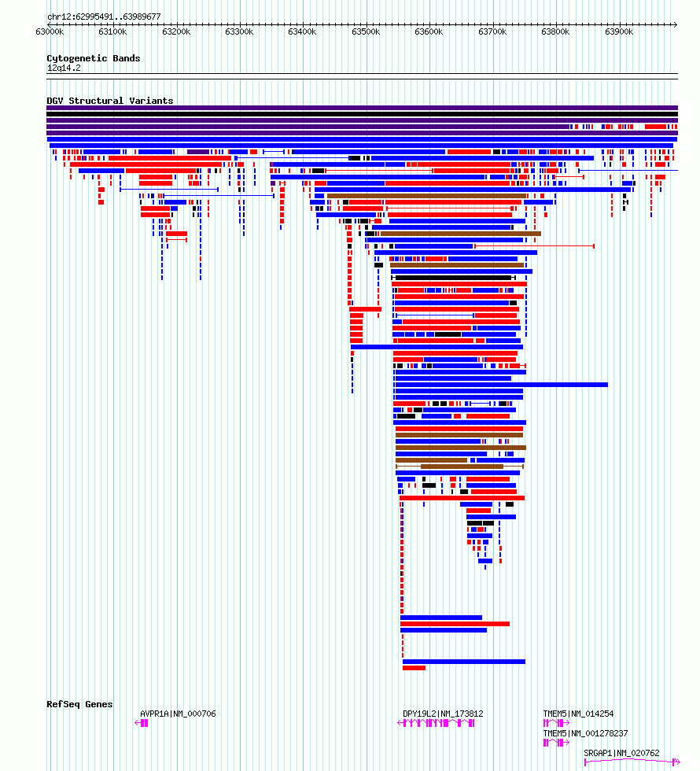This screenshot has height=771, width=700.
Task: Select the lowest small red variant bar
Action: (x=414, y=668)
